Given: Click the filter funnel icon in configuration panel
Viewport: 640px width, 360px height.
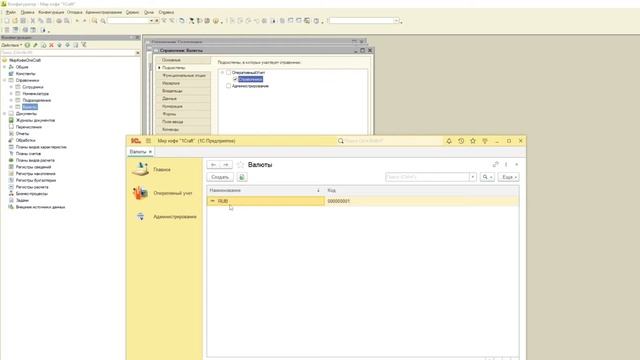Looking at the screenshot, I should 84,45.
